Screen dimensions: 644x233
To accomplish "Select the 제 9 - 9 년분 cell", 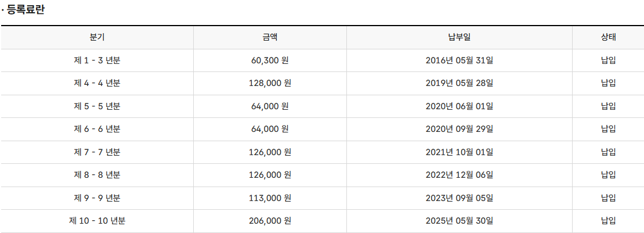I will (x=97, y=198).
